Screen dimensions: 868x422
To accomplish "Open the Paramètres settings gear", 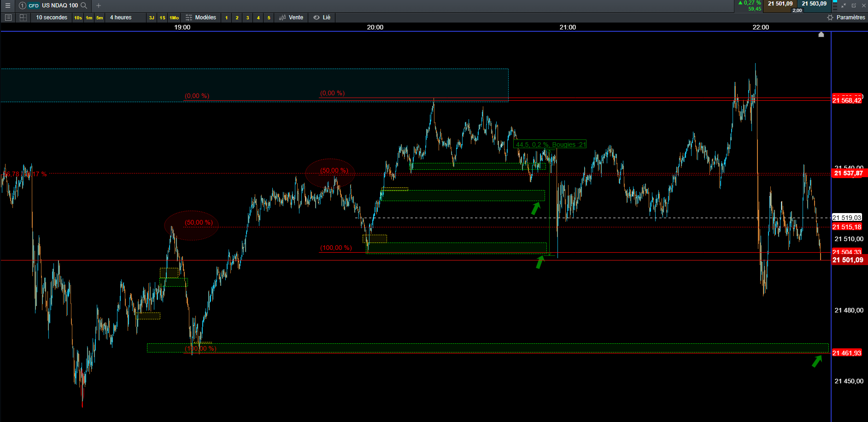I will pos(846,17).
